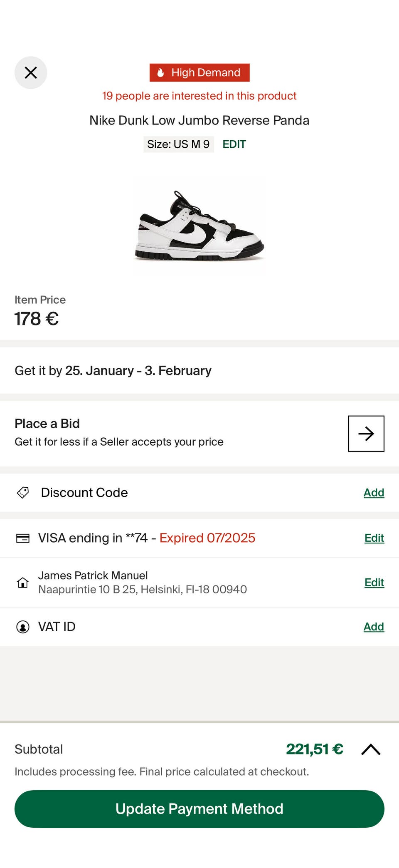Screen dimensions: 399x868
Task: Open the Nike Dunk sneaker image
Action: pos(199,226)
